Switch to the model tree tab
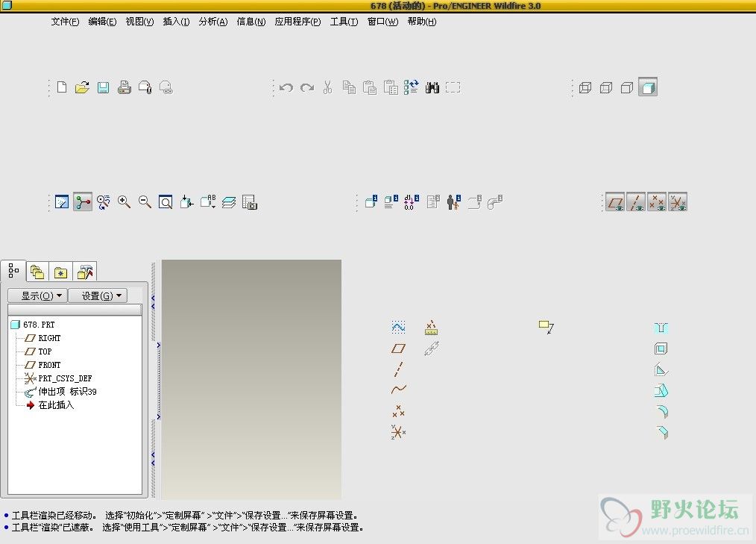This screenshot has height=544, width=756. (13, 271)
